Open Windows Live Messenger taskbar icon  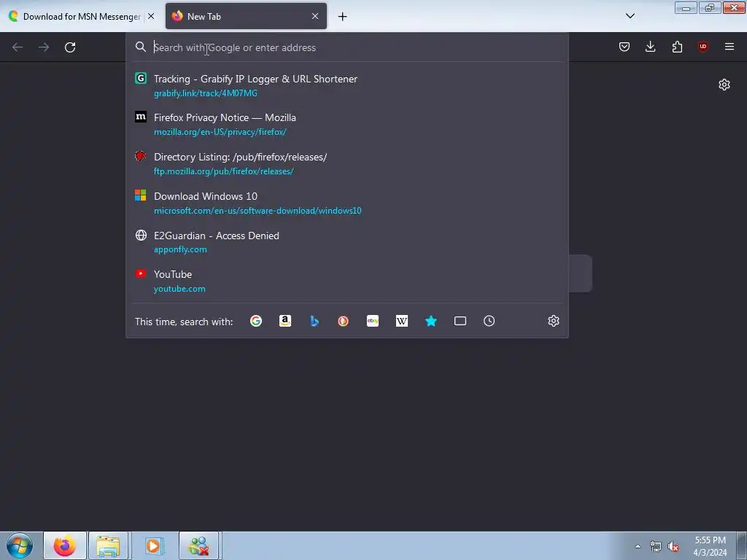pos(198,545)
